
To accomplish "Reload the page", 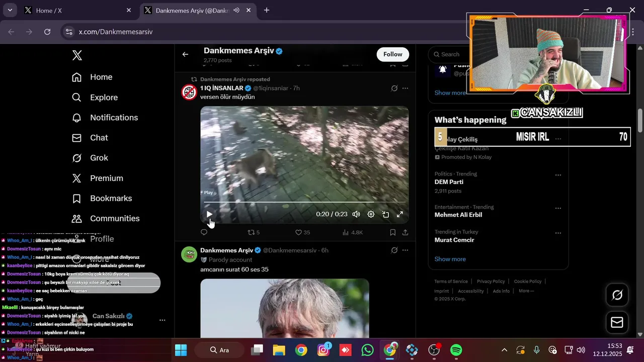I will (x=47, y=32).
